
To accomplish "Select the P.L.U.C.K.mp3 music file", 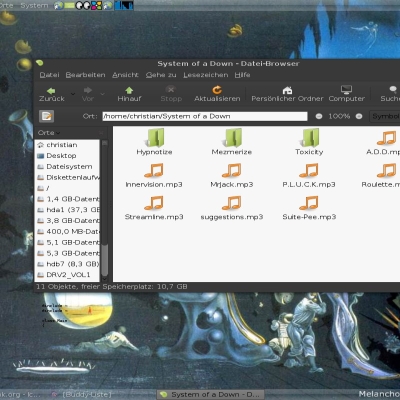I will click(309, 175).
